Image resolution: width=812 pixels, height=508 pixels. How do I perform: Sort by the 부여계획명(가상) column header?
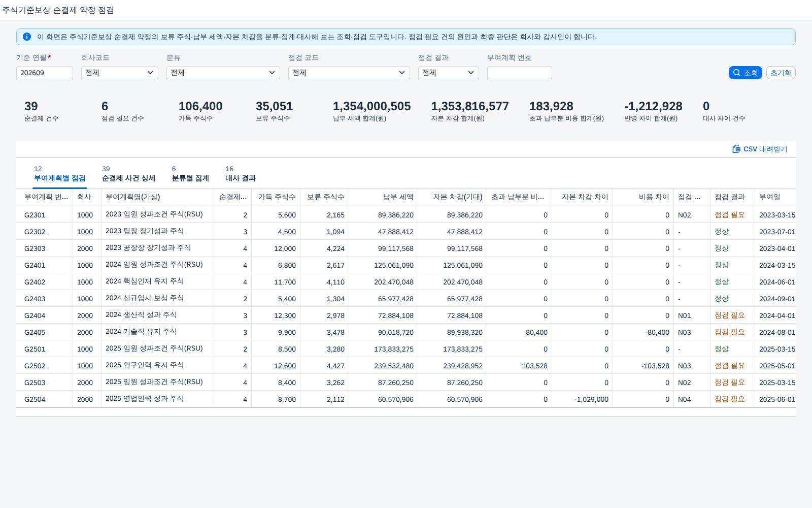click(x=158, y=197)
